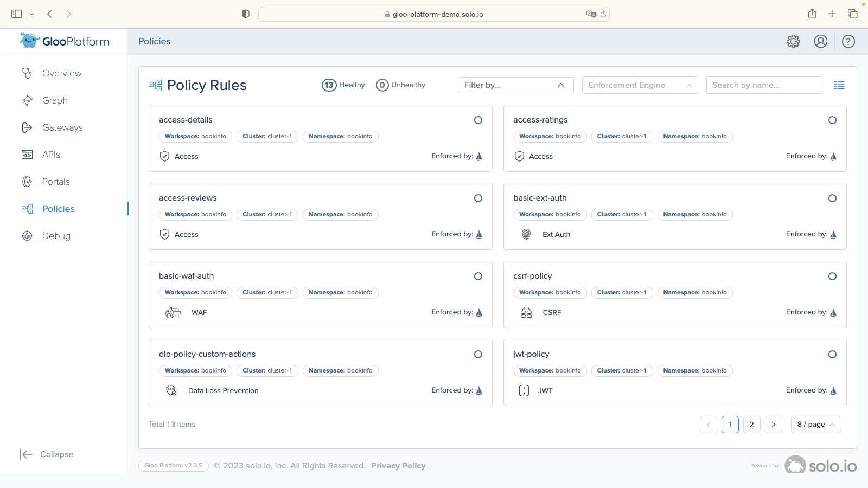Image resolution: width=868 pixels, height=488 pixels.
Task: Open the Debug icon in sidebar
Action: 27,236
